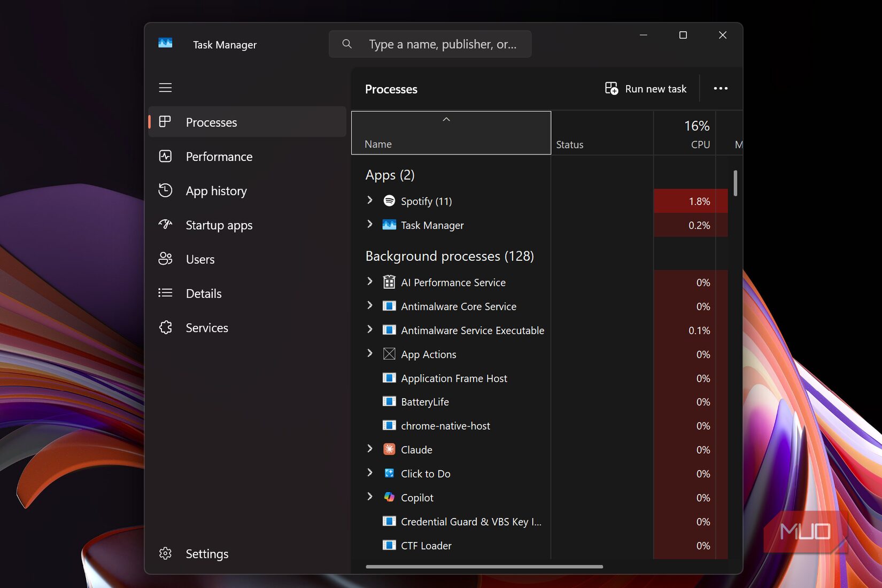The height and width of the screenshot is (588, 882).
Task: Click the Run new task icon
Action: (x=612, y=88)
